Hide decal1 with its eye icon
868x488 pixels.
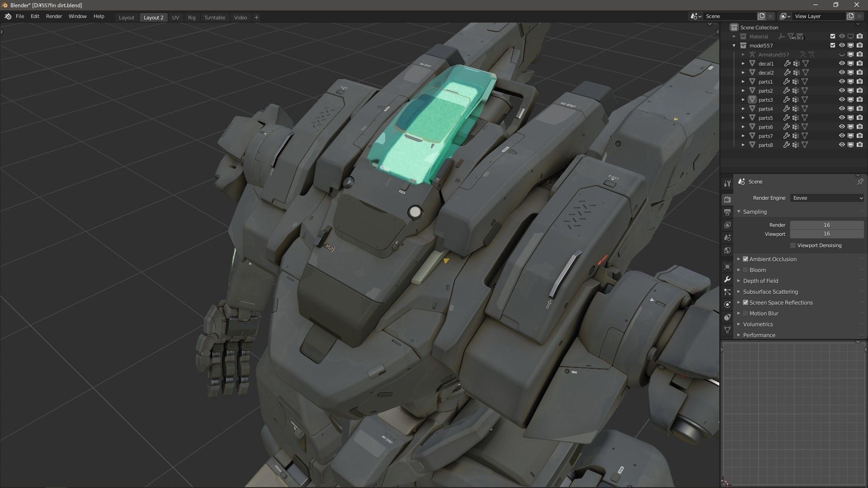pos(842,63)
